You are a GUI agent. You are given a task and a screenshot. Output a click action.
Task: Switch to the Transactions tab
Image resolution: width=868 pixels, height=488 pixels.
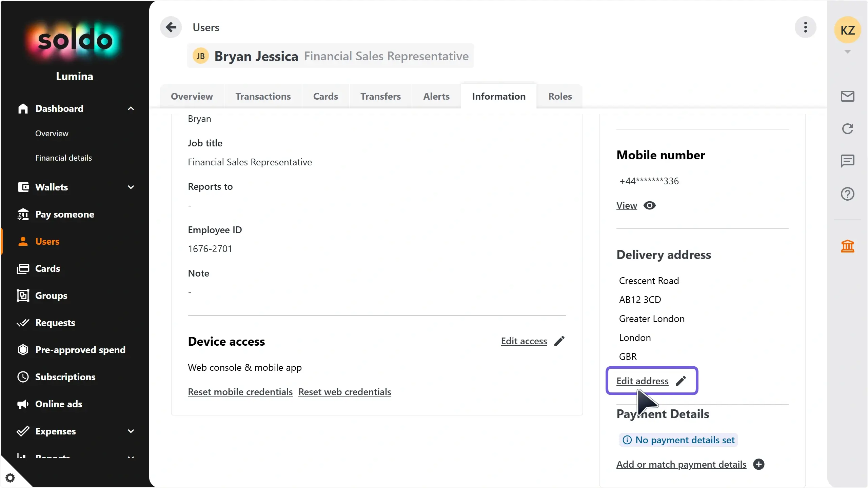263,96
